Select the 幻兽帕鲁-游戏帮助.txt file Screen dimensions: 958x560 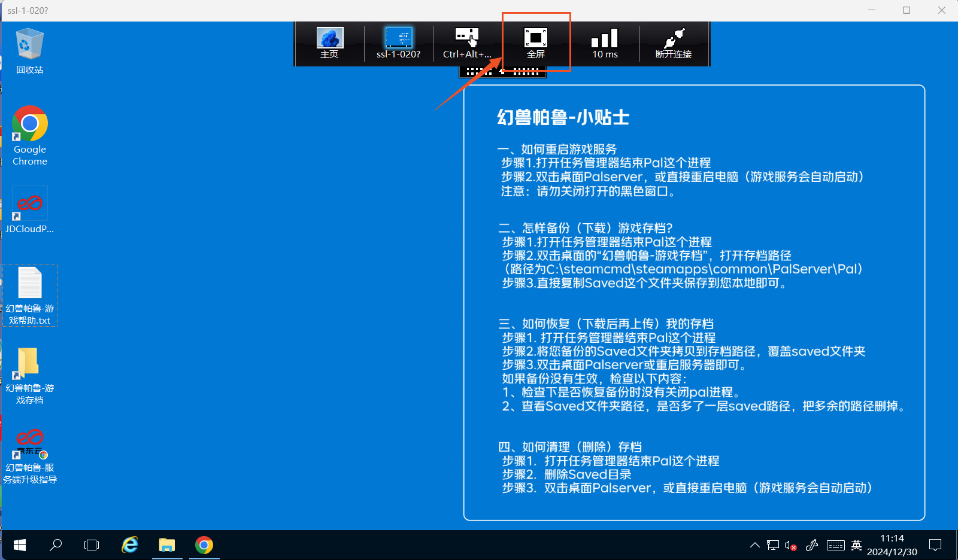(x=30, y=296)
